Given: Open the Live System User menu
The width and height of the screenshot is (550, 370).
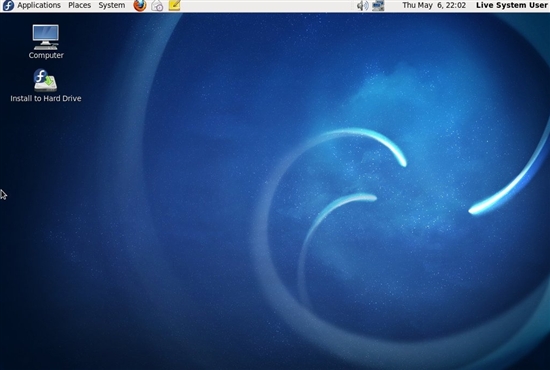Looking at the screenshot, I should click(511, 5).
